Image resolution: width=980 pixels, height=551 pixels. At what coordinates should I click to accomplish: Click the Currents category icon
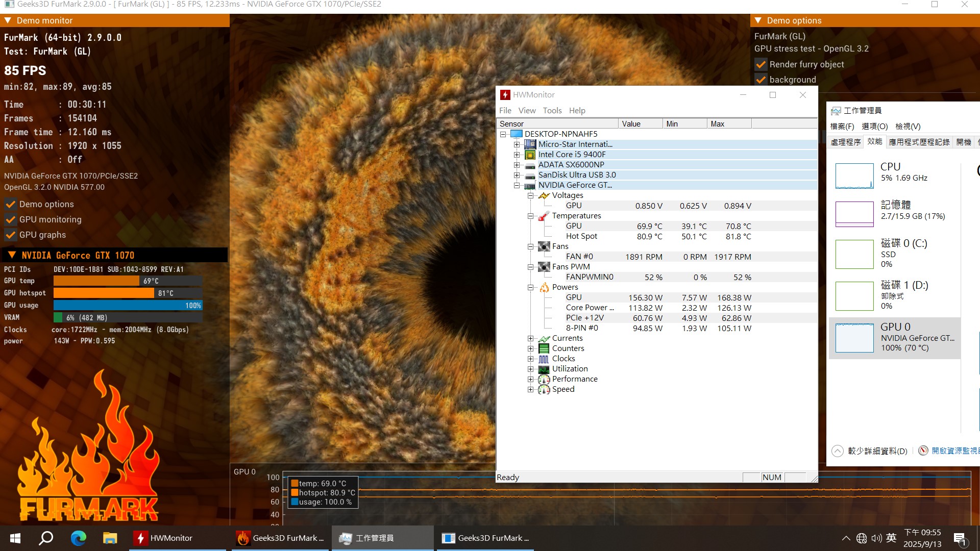click(x=544, y=338)
